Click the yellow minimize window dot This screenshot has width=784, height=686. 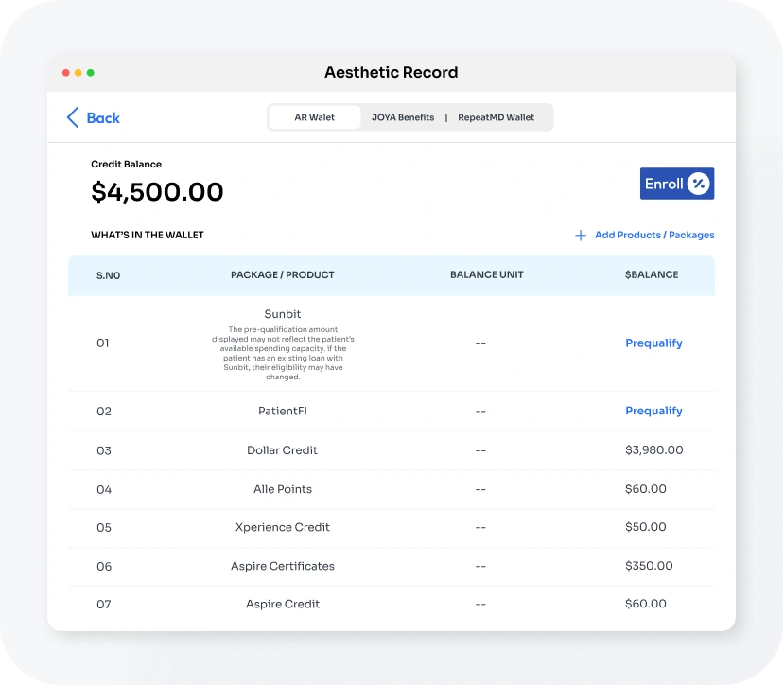(78, 73)
